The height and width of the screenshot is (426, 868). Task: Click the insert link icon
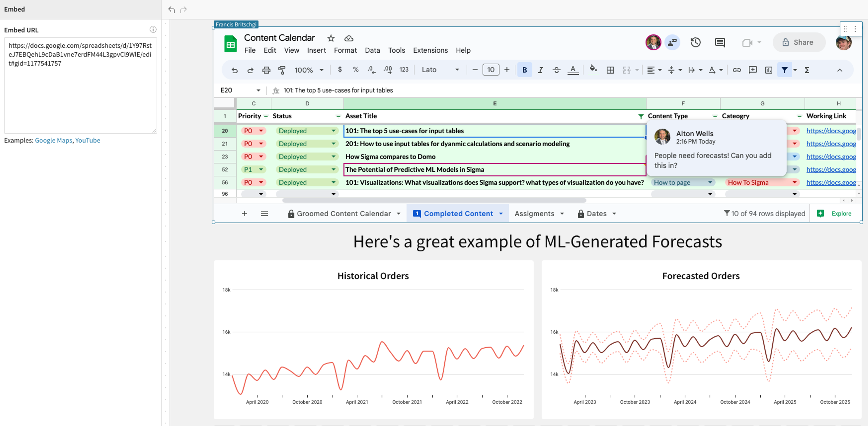(x=737, y=70)
